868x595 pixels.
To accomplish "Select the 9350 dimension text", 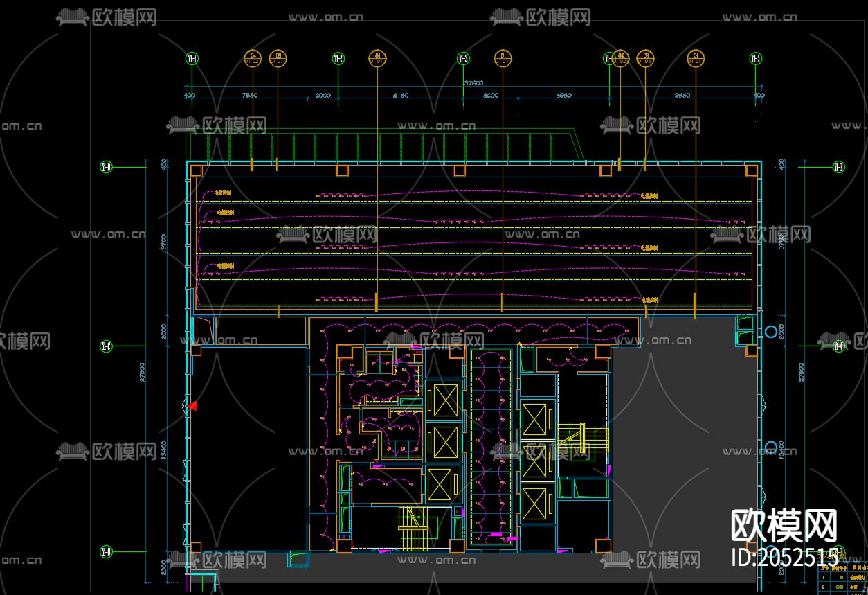I will tap(682, 96).
